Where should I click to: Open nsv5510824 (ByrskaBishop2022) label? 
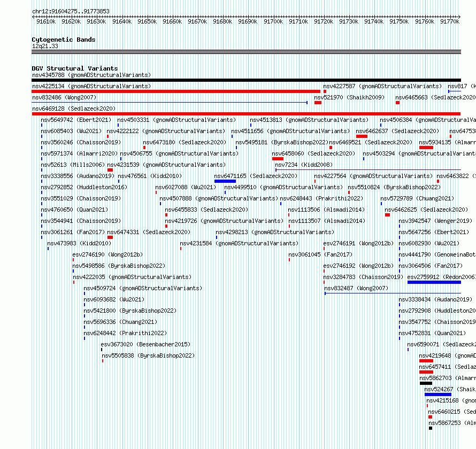tap(394, 187)
